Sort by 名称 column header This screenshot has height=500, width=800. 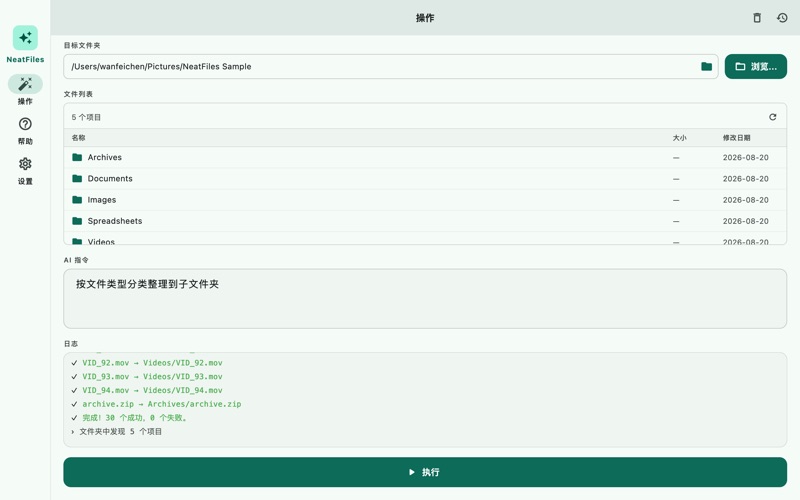click(x=79, y=138)
